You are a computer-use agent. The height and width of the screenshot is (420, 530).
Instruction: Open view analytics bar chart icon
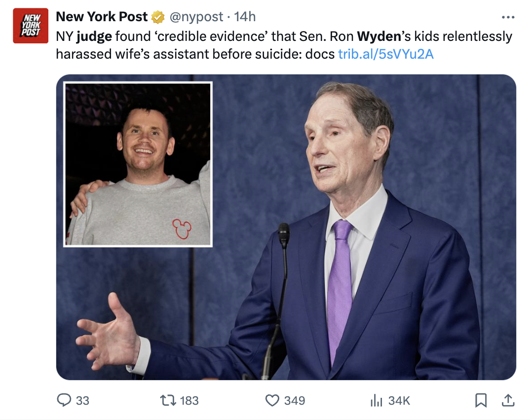pyautogui.click(x=377, y=400)
